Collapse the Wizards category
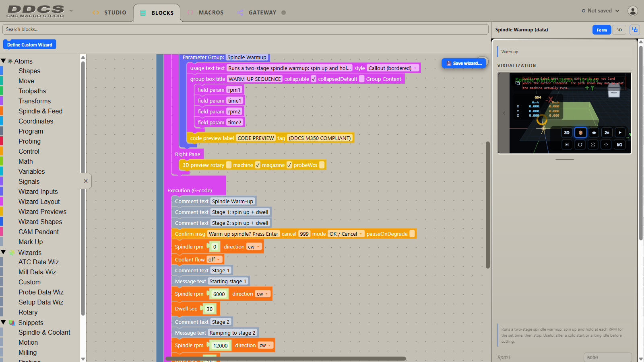 coord(3,253)
